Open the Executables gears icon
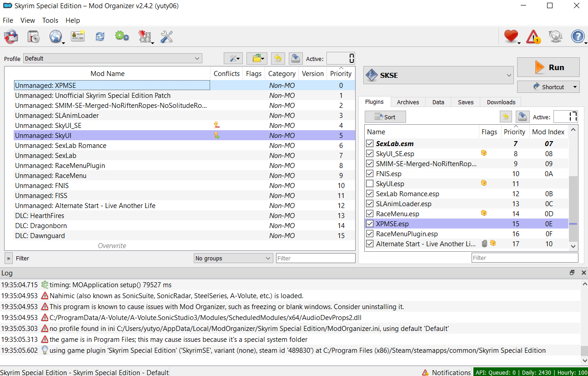Screen dimensions: 588x376 coord(122,36)
